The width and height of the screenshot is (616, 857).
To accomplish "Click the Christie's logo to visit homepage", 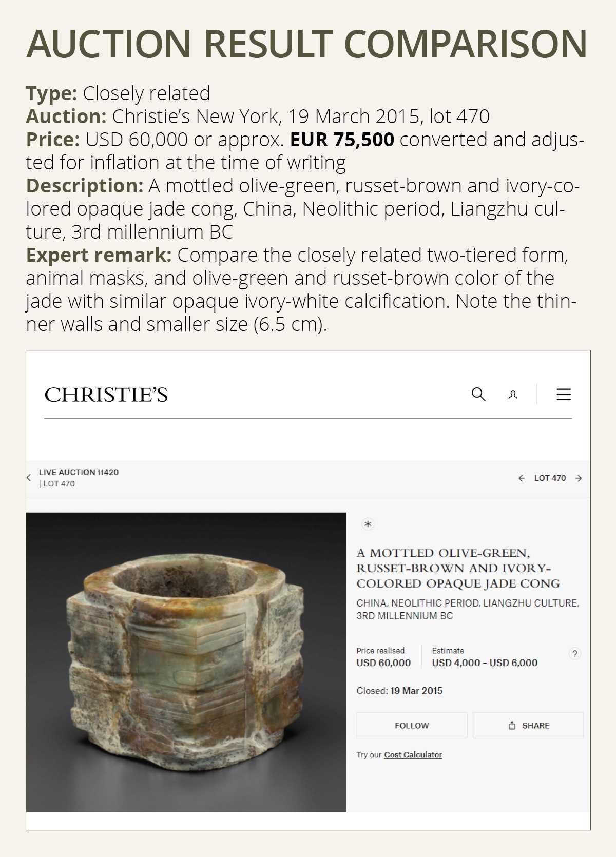I will pos(107,396).
